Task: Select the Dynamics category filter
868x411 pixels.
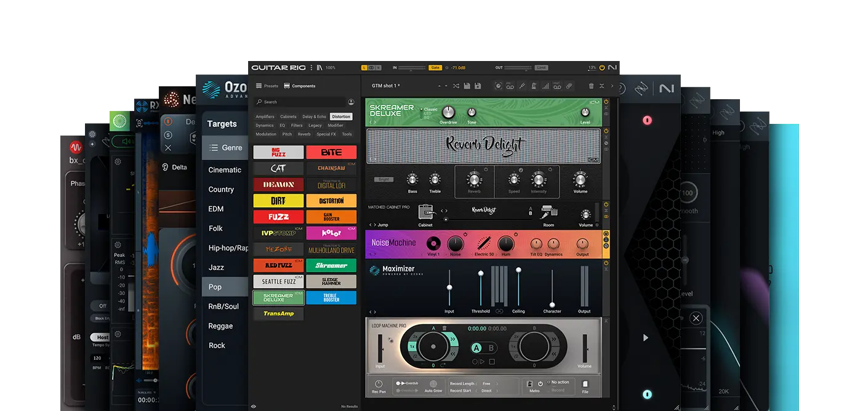Action: [x=265, y=125]
